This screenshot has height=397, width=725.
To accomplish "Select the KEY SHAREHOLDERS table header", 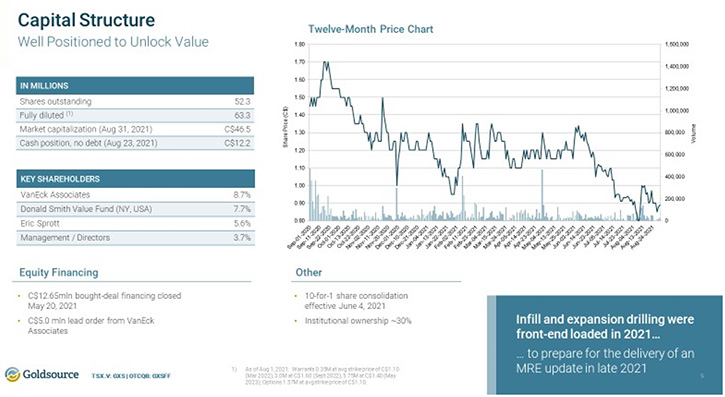I will coord(135,179).
